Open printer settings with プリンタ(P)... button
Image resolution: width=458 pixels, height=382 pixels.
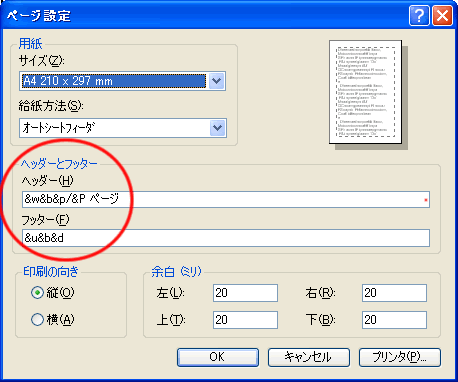pyautogui.click(x=400, y=357)
